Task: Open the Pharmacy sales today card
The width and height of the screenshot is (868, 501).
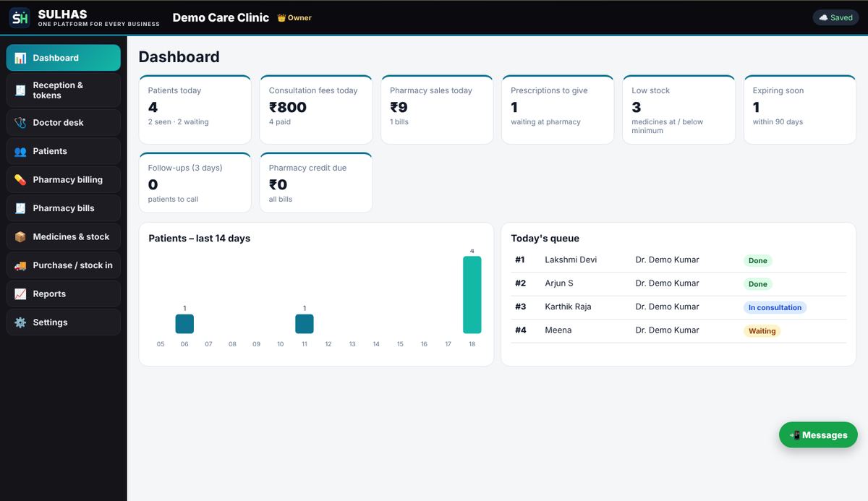Action: 437,110
